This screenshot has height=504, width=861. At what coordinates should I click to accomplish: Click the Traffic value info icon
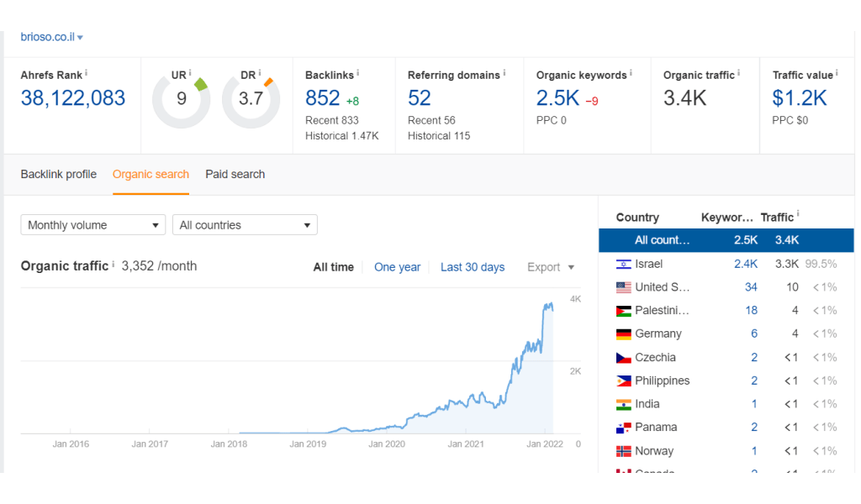pos(837,72)
